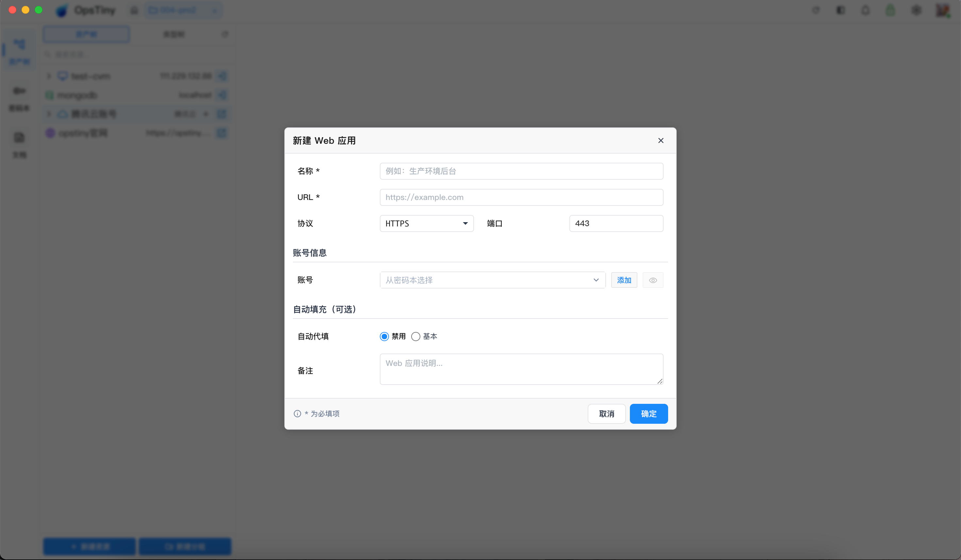The image size is (961, 560).
Task: Click the 名称 input field
Action: pos(521,171)
